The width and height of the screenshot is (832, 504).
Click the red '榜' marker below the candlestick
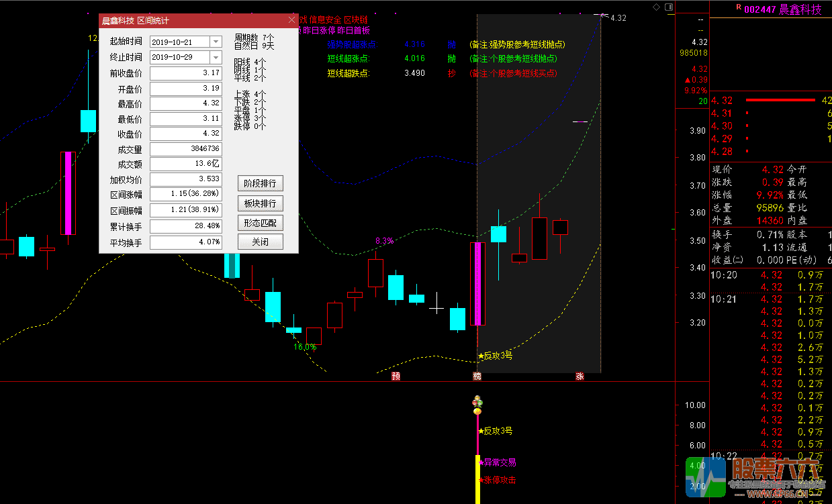(x=477, y=376)
